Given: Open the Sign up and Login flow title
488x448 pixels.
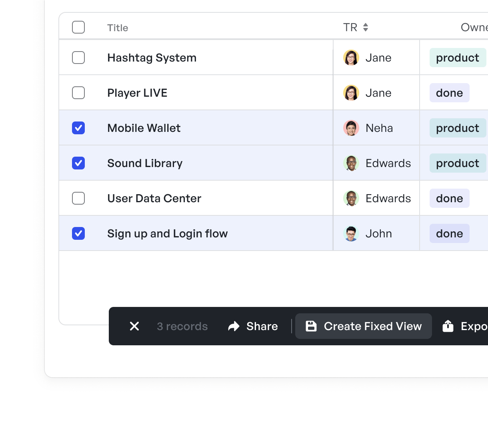Looking at the screenshot, I should (x=167, y=233).
